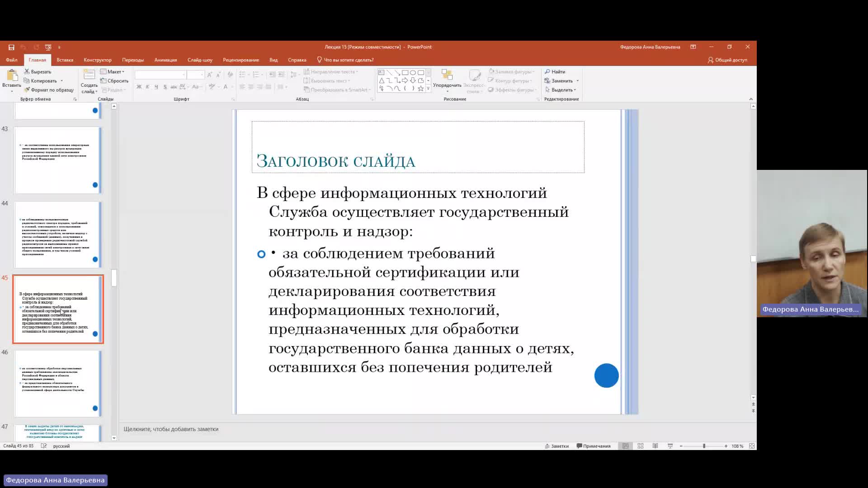The width and height of the screenshot is (868, 488).
Task: Click the Вставить paste icon
Action: click(12, 75)
